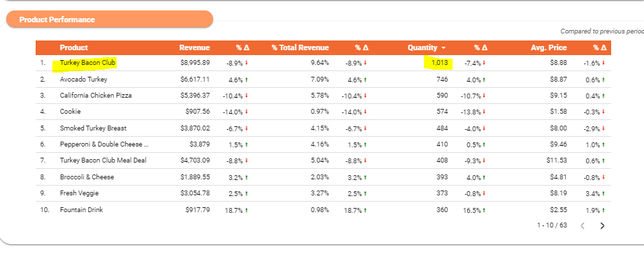Viewport: 644px width, 254px height.
Task: Click the % Total Revenue header
Action: pos(300,47)
